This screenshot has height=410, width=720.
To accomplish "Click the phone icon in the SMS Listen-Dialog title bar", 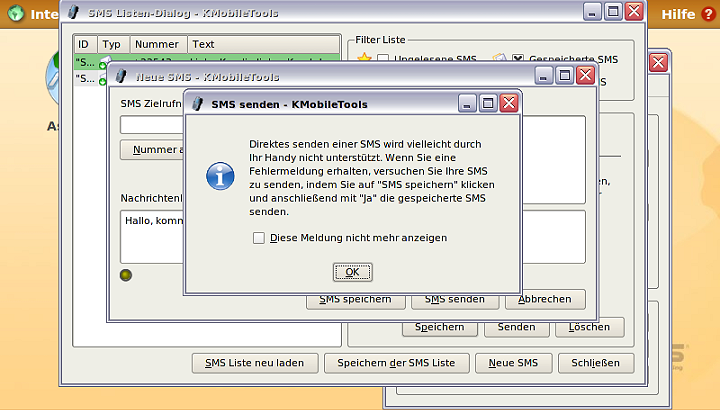I will 73,12.
